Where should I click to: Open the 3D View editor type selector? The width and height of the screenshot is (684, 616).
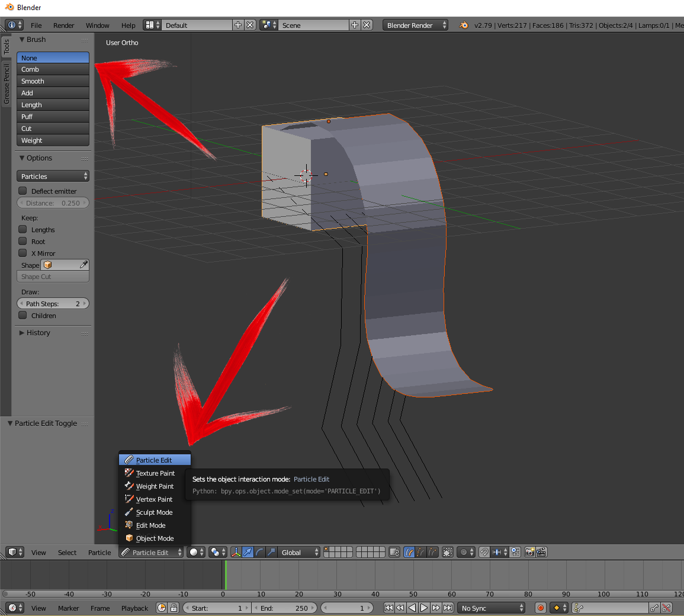(15, 552)
